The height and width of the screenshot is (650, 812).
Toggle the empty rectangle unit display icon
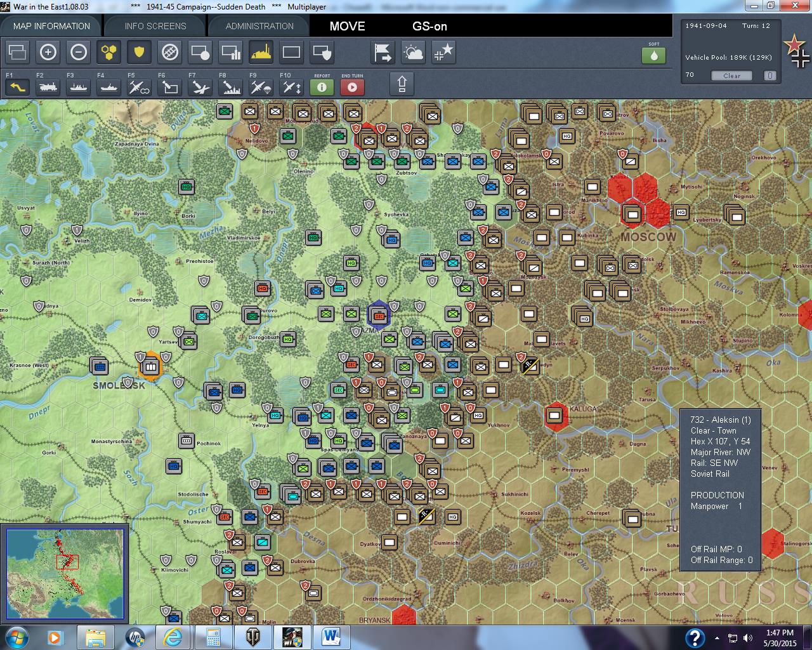click(x=291, y=52)
